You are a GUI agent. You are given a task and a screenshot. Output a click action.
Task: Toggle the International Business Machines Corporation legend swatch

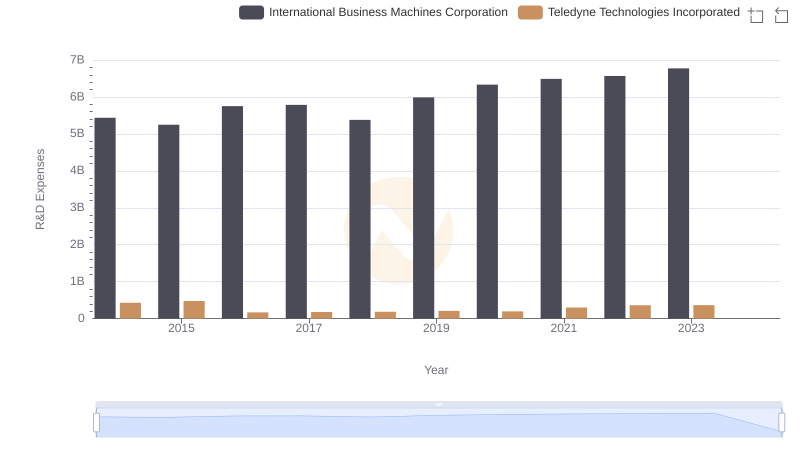coord(251,12)
